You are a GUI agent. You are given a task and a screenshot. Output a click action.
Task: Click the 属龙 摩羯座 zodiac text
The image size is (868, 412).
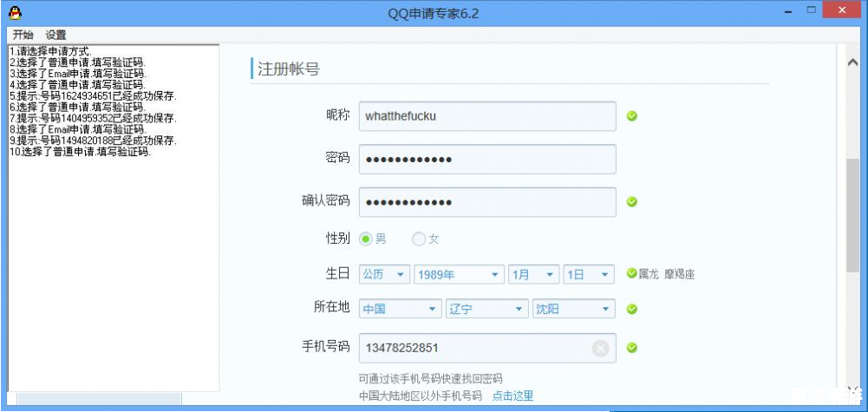(667, 274)
